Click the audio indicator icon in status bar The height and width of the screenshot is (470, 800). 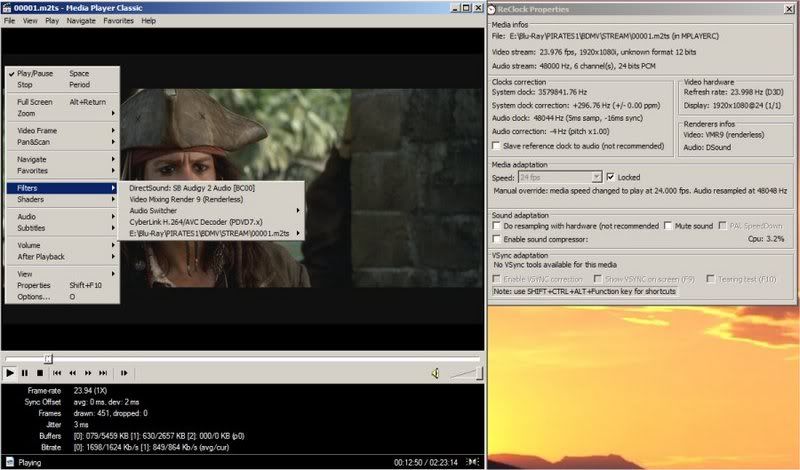[473, 462]
